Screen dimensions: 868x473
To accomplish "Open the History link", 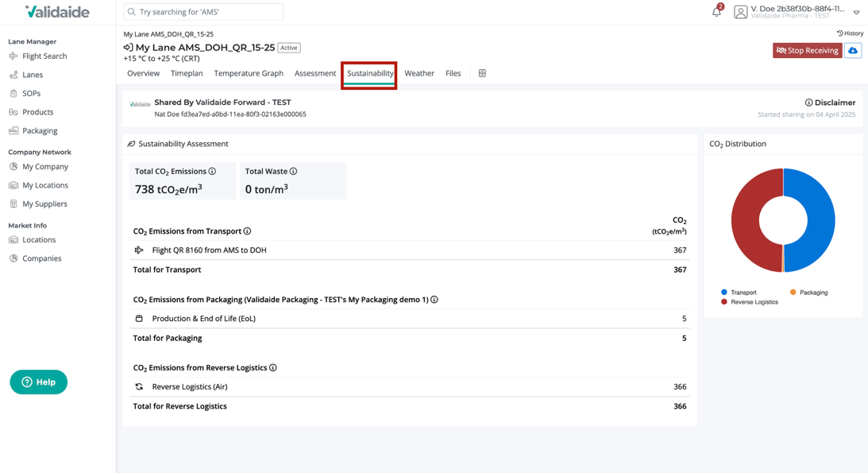I will click(x=850, y=33).
